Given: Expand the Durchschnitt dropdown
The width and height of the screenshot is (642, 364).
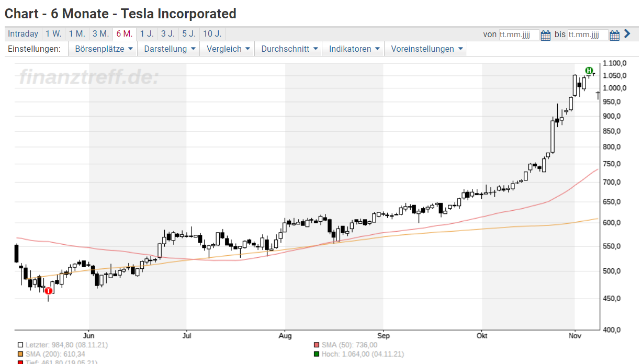Looking at the screenshot, I should click(289, 49).
